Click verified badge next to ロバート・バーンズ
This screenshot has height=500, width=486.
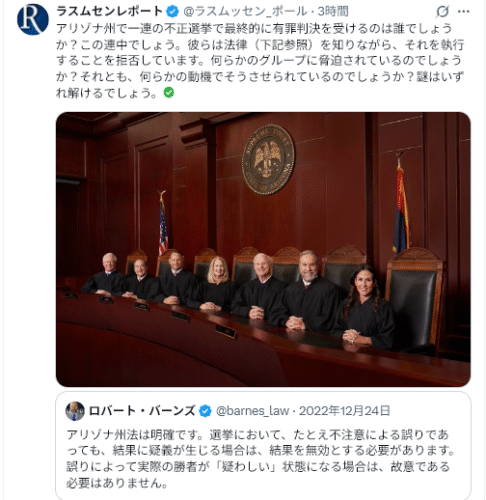[205, 411]
